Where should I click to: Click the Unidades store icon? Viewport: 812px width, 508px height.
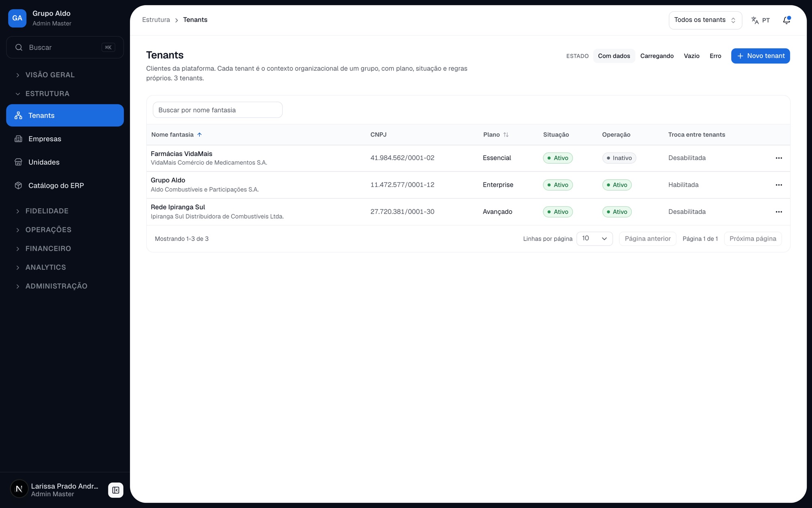(x=18, y=162)
